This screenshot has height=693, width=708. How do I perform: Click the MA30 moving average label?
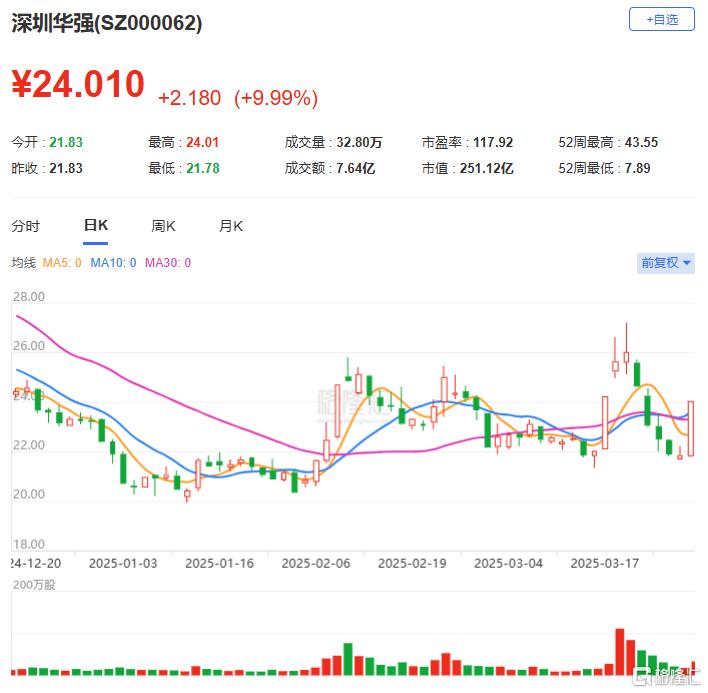tap(168, 263)
